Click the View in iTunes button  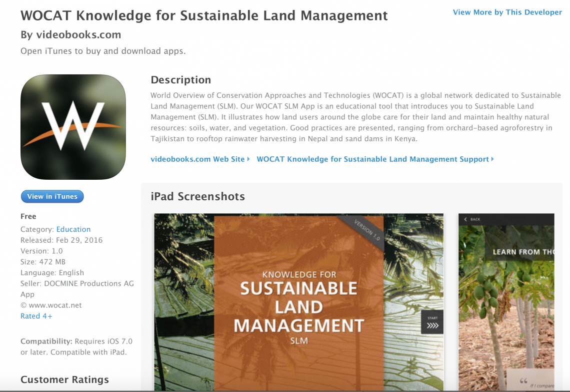click(x=52, y=196)
